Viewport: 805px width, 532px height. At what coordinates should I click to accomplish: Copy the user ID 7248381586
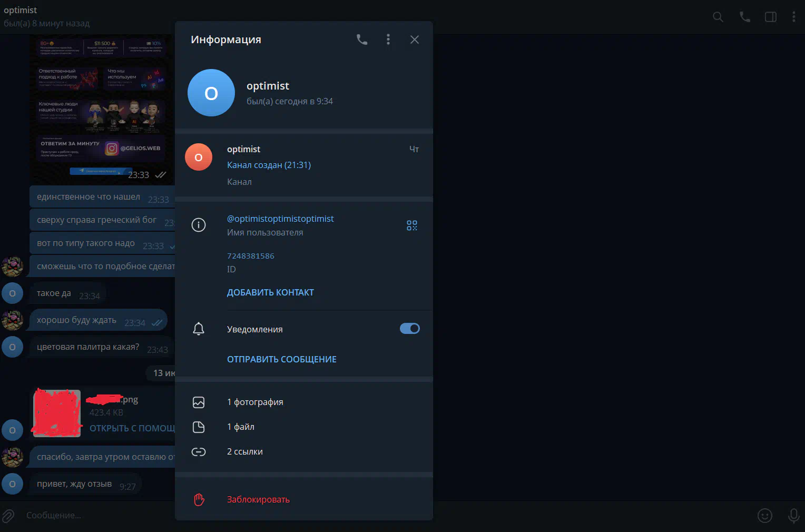[x=251, y=256]
